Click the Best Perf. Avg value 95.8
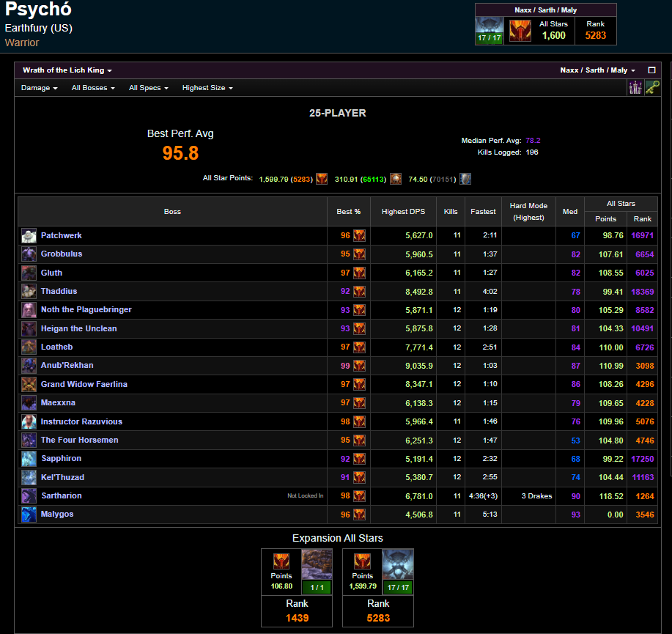The image size is (672, 634). point(180,153)
